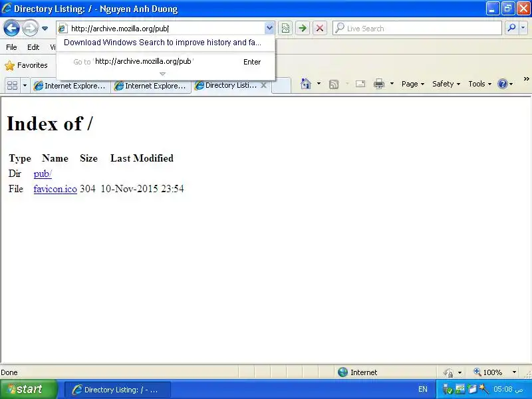This screenshot has height=399, width=532.
Task: Click the Last Modified column header
Action: [x=142, y=158]
